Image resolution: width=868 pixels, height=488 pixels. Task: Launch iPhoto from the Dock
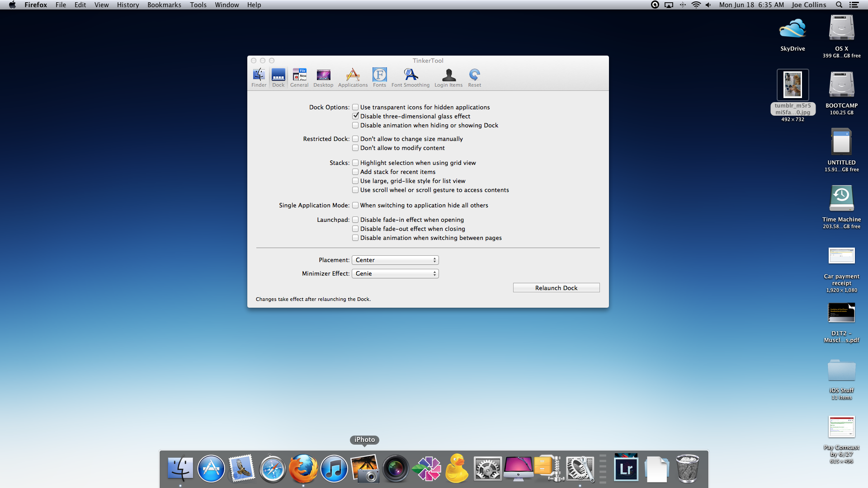(364, 469)
